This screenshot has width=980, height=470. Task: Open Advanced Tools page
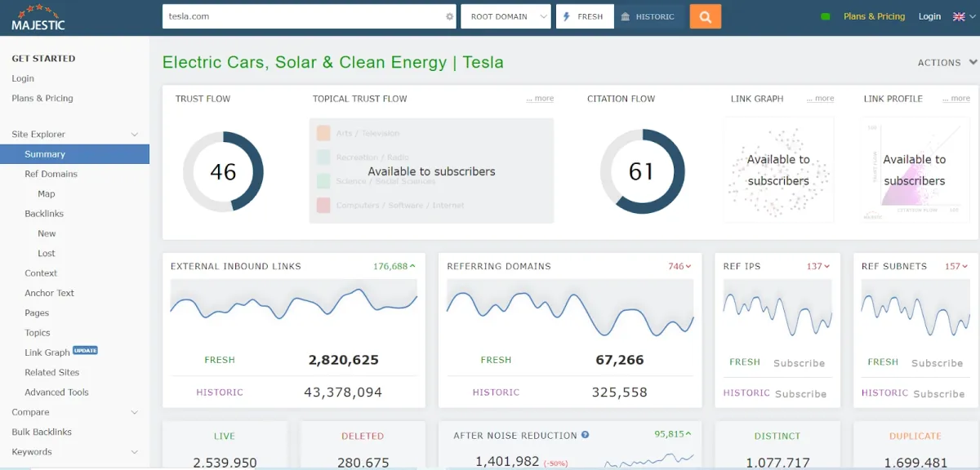[x=56, y=392]
